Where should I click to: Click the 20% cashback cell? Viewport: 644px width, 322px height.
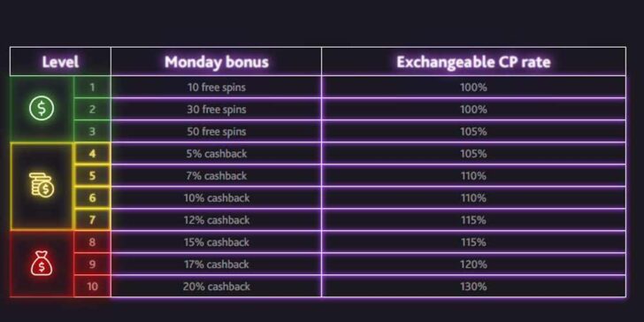click(217, 287)
